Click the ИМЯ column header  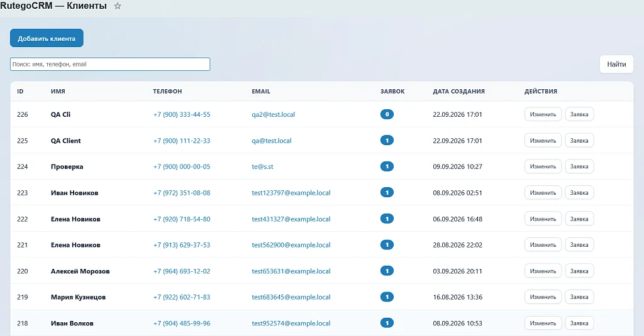(x=58, y=92)
